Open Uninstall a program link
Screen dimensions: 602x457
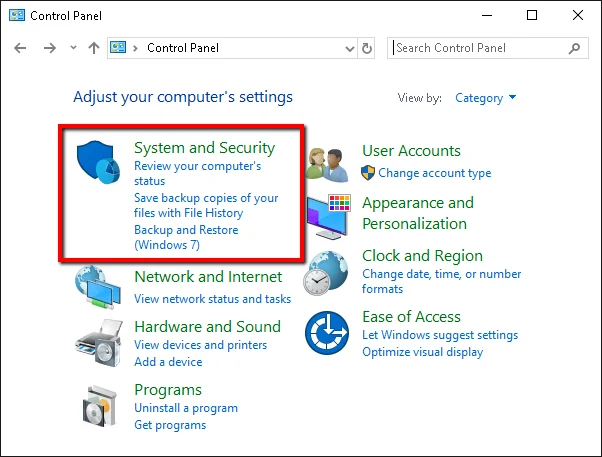pos(186,408)
